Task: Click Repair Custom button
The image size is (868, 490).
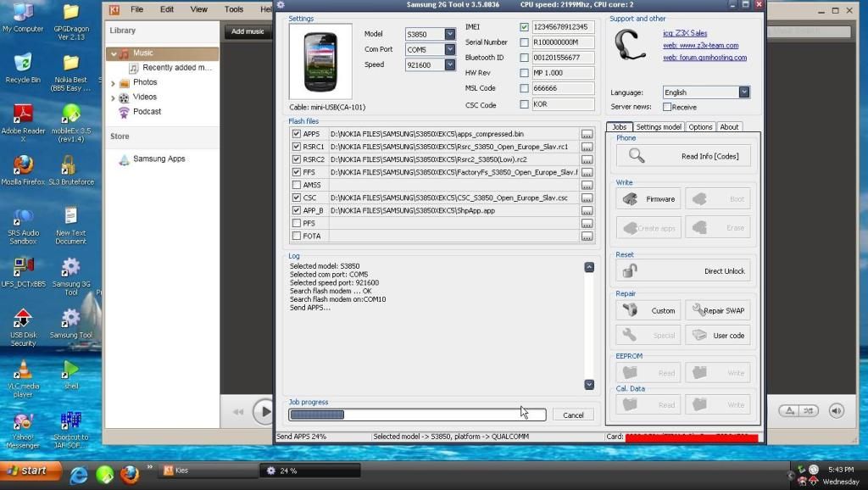Action: click(648, 310)
